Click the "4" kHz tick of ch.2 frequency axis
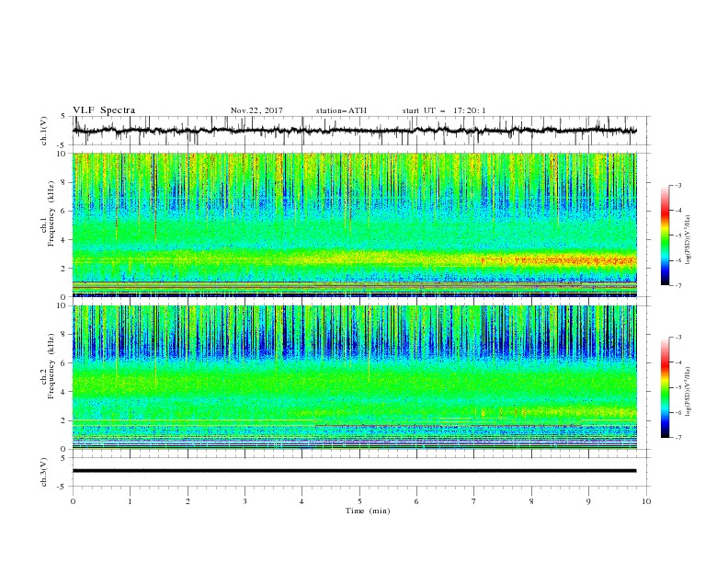Viewport: 728px width, 563px height. pos(65,392)
